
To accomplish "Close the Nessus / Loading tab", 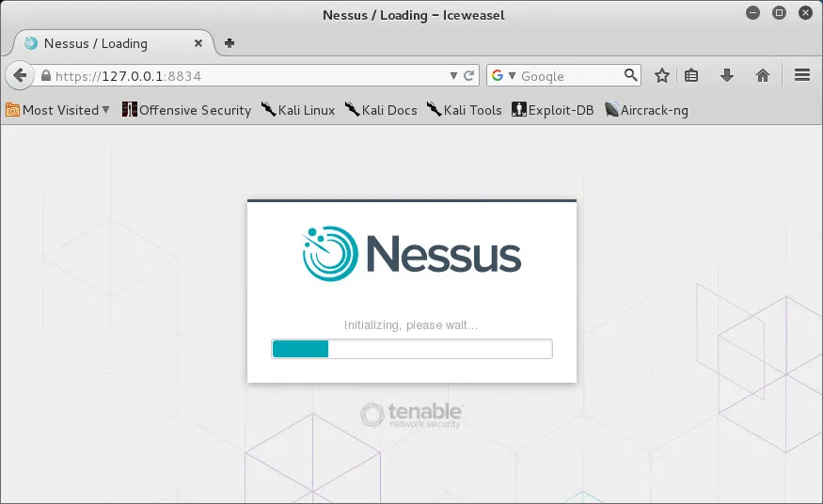I will [198, 43].
